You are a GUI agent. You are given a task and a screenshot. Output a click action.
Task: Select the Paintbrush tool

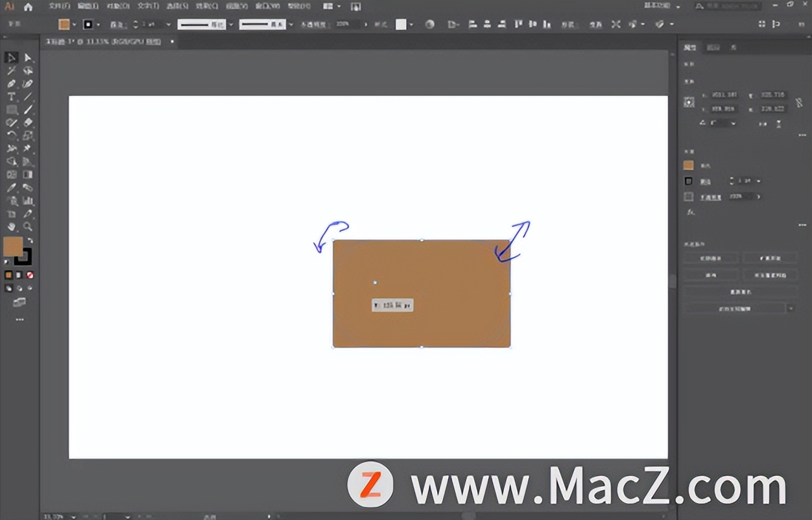[27, 109]
